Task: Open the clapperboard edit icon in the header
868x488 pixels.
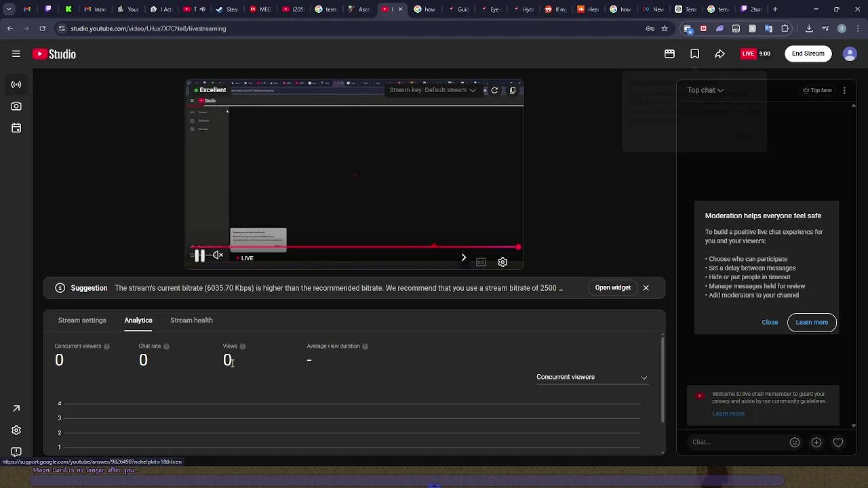Action: pos(669,54)
